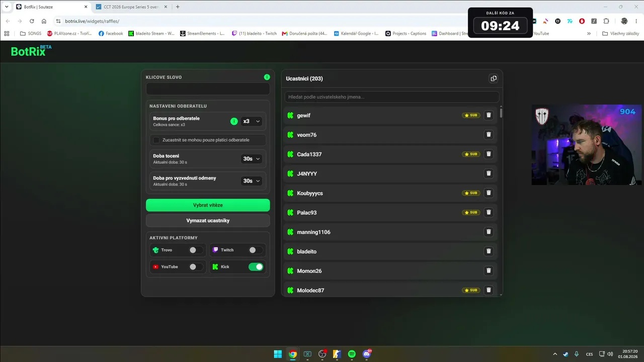Click the browser address bar
The height and width of the screenshot is (362, 644).
262,21
